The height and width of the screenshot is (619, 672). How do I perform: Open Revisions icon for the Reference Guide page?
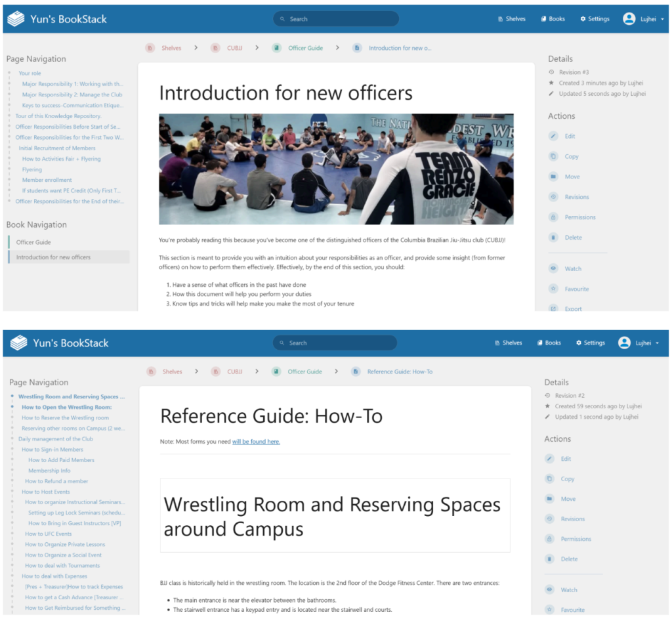(x=549, y=519)
